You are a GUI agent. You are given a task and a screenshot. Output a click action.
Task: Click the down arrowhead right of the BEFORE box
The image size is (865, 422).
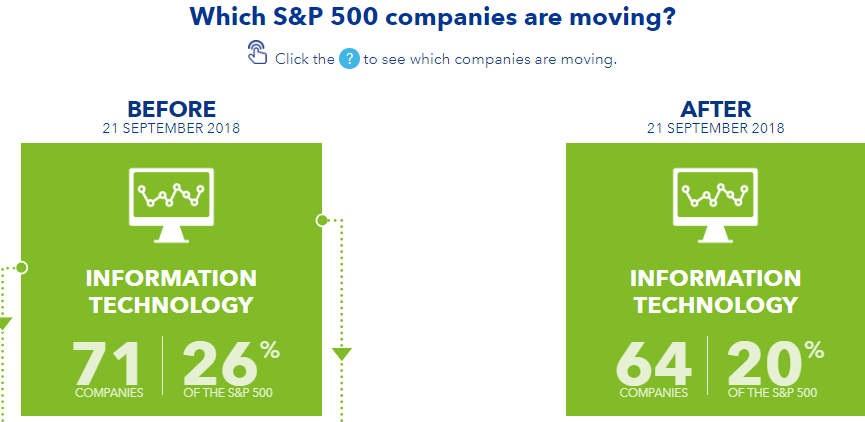[x=341, y=354]
